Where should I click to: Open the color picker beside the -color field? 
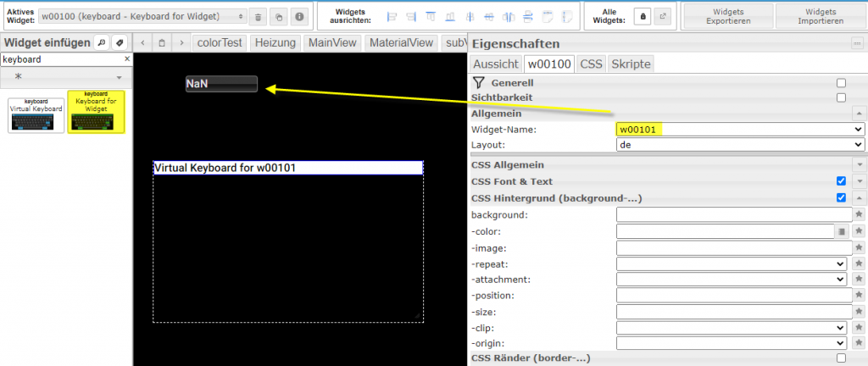(843, 231)
